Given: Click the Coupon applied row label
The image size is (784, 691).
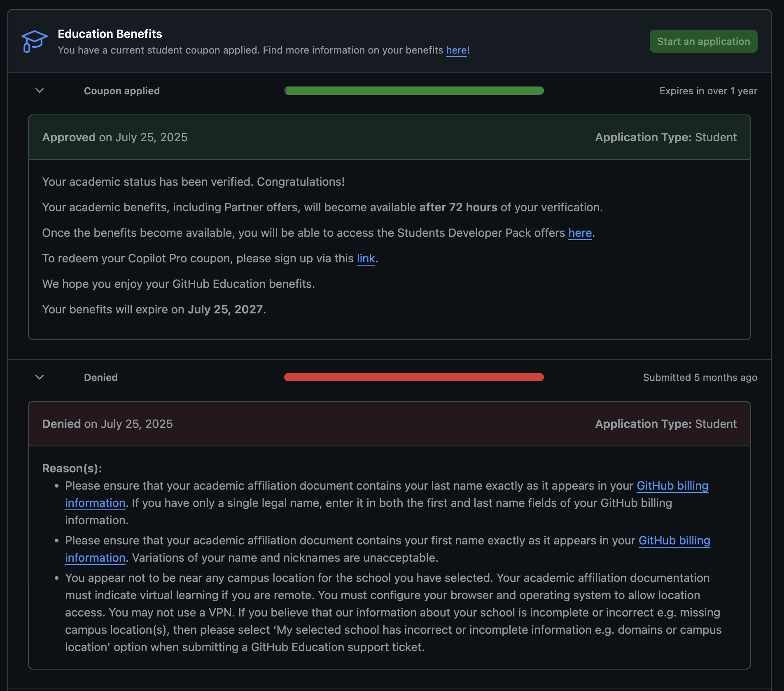Looking at the screenshot, I should coord(121,91).
